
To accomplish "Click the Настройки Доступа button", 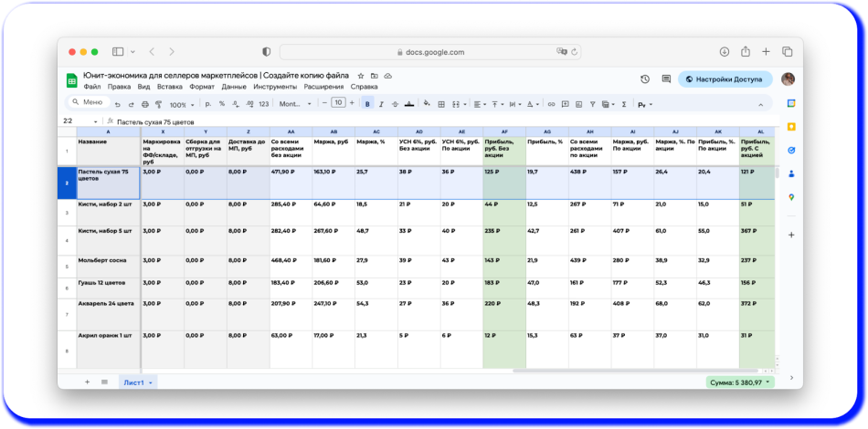I will [x=725, y=79].
